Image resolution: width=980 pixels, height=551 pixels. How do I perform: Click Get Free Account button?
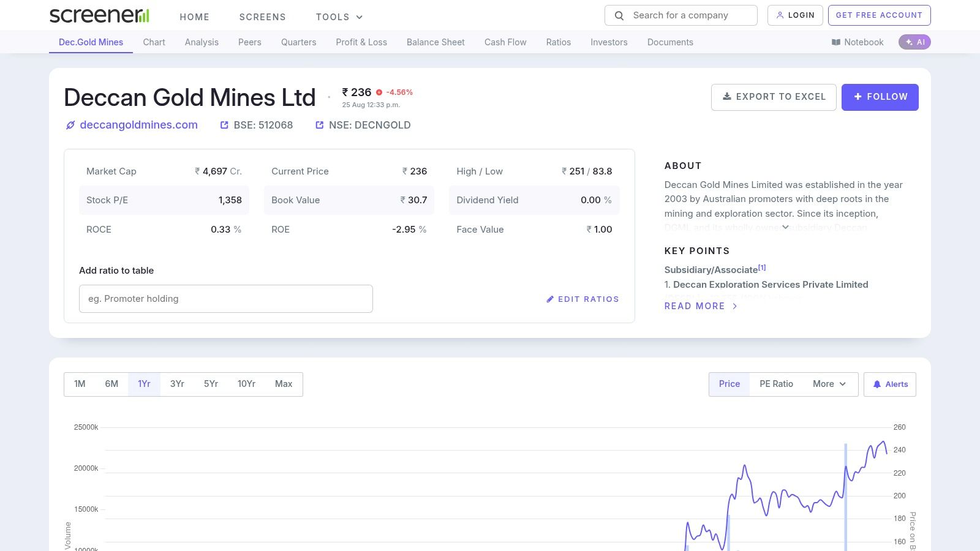click(880, 15)
